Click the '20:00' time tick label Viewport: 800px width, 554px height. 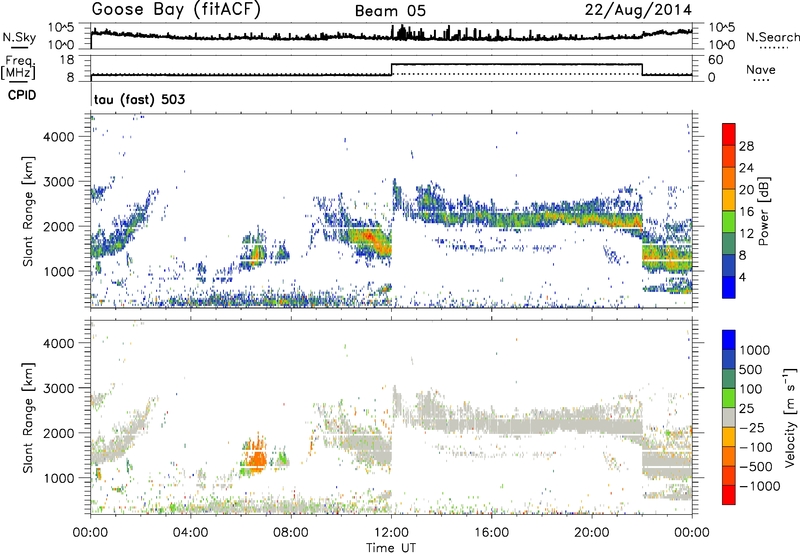(591, 533)
